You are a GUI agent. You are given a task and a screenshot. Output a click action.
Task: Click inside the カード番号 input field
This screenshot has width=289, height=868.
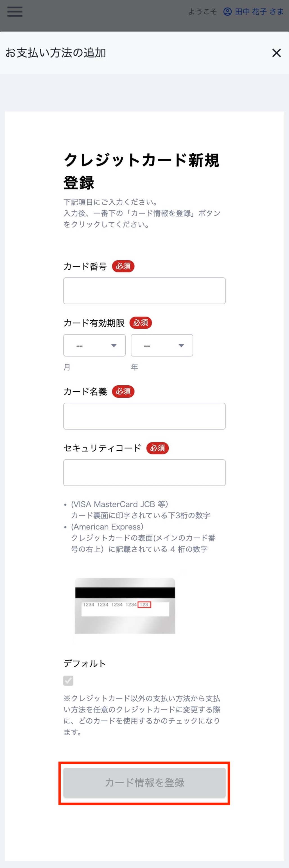click(x=144, y=290)
